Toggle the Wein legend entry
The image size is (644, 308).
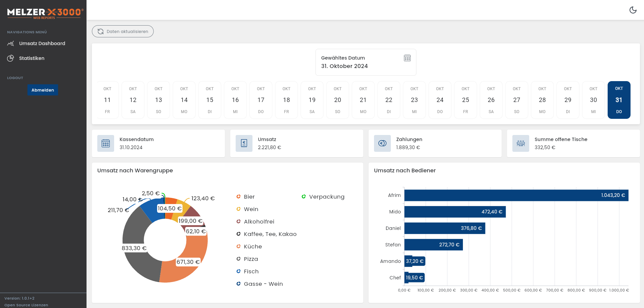point(250,209)
